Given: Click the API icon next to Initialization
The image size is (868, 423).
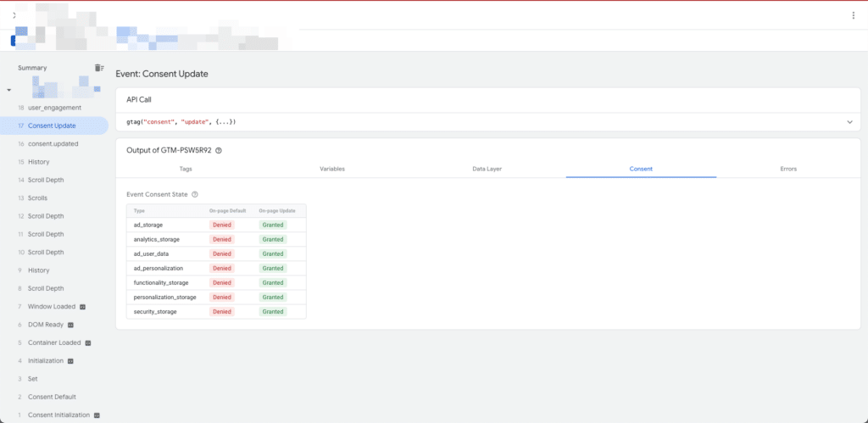Looking at the screenshot, I should point(70,361).
